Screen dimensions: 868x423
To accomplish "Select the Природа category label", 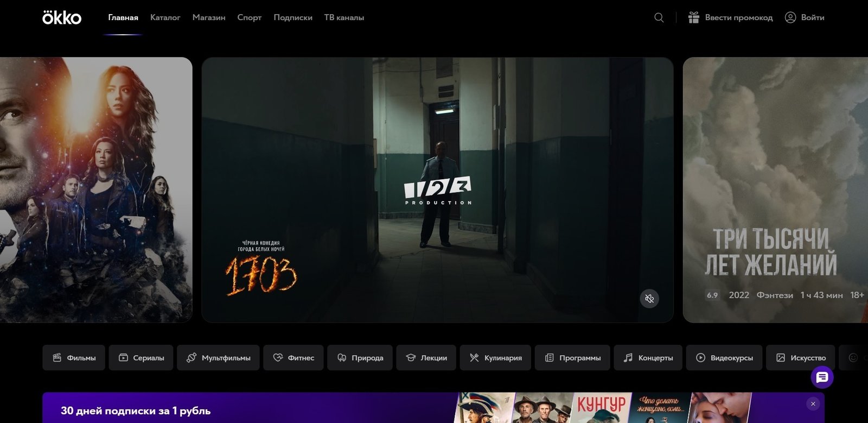I will [x=367, y=358].
